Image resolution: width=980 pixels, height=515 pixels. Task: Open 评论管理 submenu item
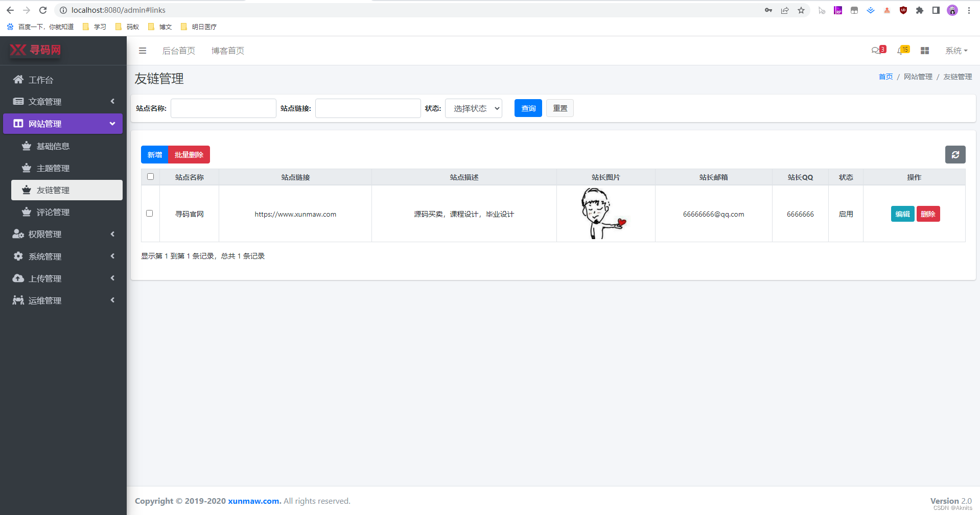point(67,212)
